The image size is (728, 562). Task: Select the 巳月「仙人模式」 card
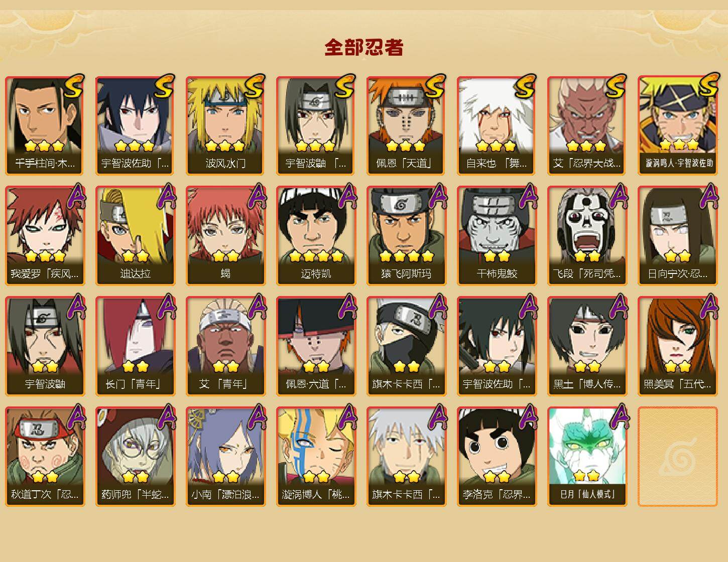pos(587,457)
